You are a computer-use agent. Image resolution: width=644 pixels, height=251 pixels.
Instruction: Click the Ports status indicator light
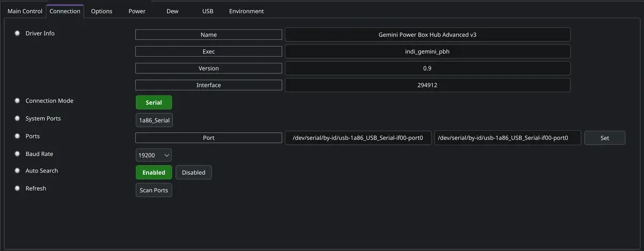(17, 137)
